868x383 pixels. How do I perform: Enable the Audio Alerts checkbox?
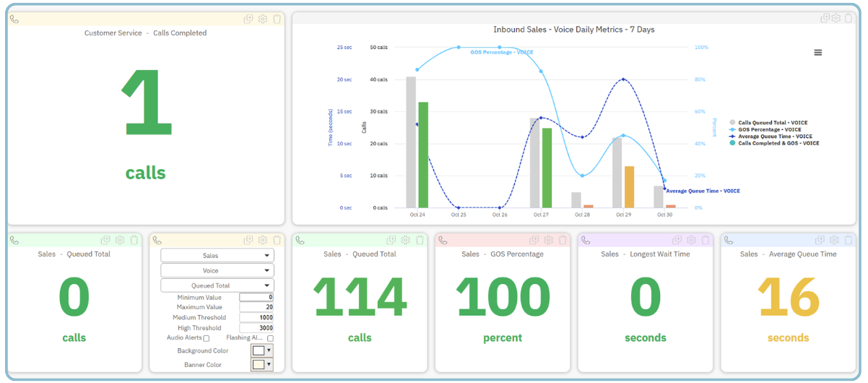point(207,338)
